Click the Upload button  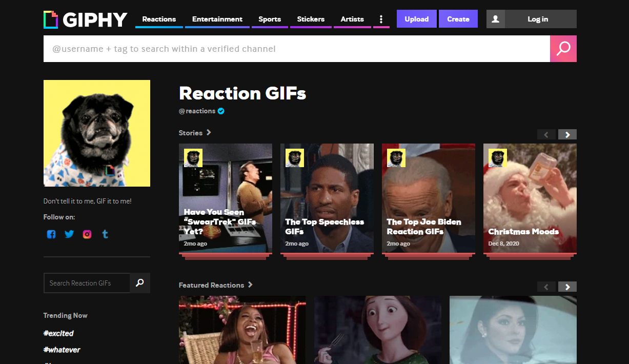[x=417, y=19]
